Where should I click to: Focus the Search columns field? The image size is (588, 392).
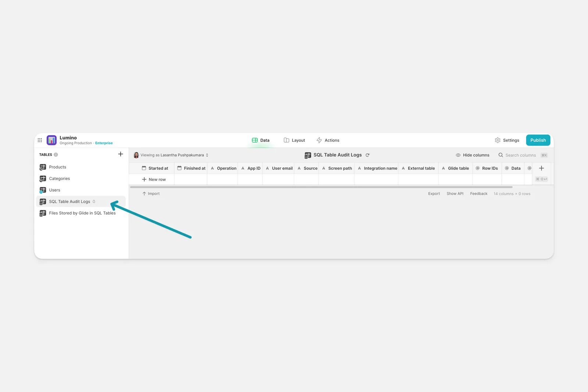point(523,155)
